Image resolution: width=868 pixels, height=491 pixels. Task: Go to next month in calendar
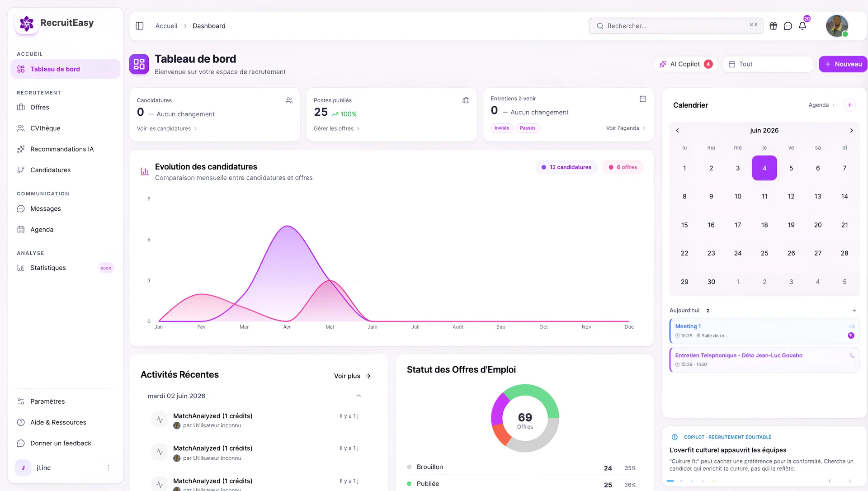pos(851,131)
